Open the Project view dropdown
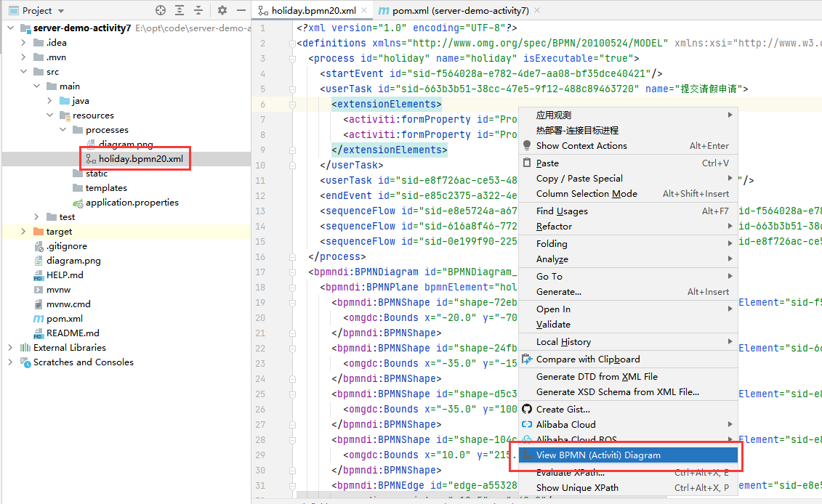822x504 pixels. click(61, 11)
